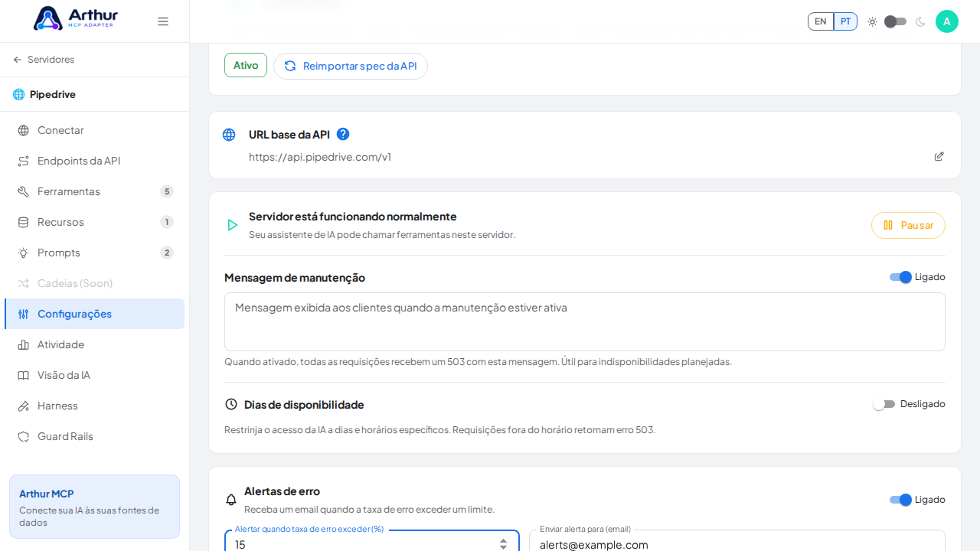Image resolution: width=980 pixels, height=551 pixels.
Task: Open Atividade page
Action: coord(94,344)
